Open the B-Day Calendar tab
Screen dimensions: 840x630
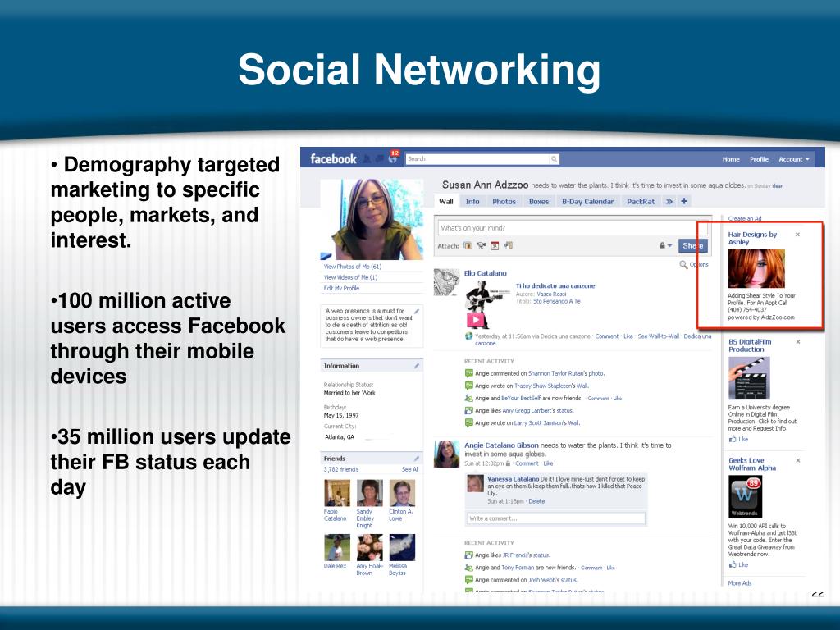tap(587, 202)
